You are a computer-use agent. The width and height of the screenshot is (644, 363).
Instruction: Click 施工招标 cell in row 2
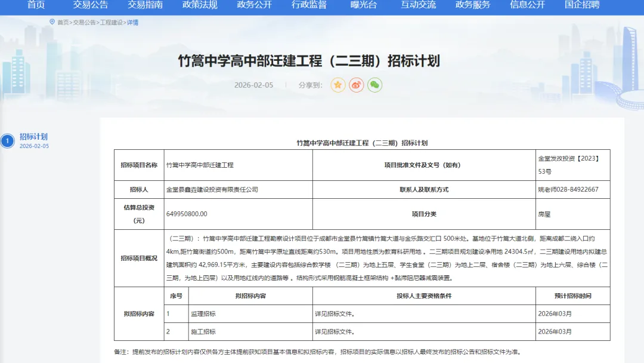[250, 332]
